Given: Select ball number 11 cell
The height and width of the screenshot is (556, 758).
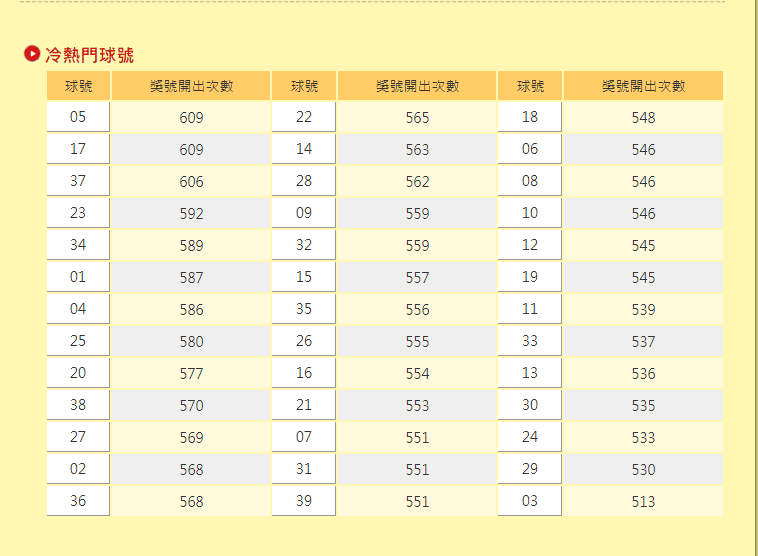Looking at the screenshot, I should pyautogui.click(x=530, y=308).
